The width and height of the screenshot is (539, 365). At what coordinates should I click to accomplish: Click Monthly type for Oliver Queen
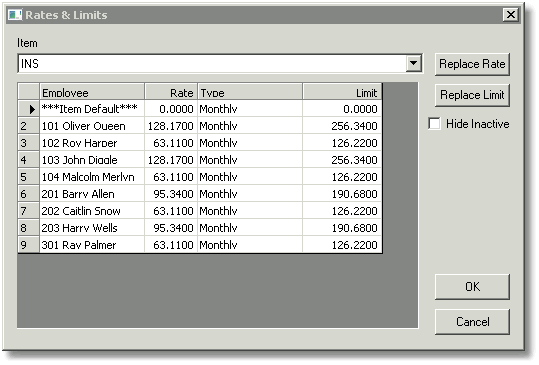(250, 126)
